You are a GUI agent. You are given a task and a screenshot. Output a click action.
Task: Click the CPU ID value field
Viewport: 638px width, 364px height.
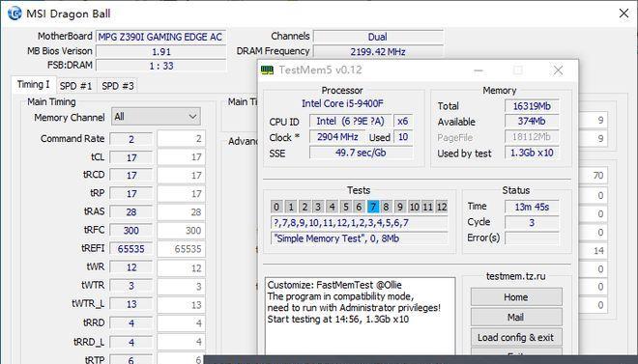click(350, 121)
